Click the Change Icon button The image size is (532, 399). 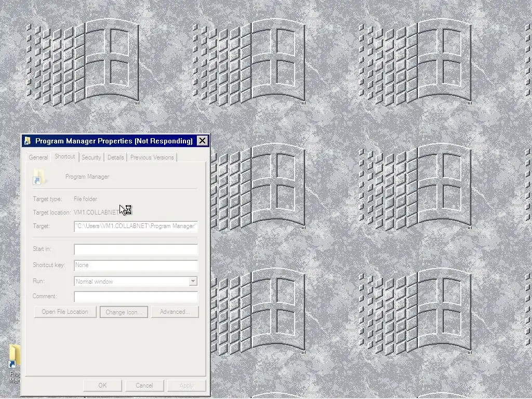pyautogui.click(x=124, y=312)
